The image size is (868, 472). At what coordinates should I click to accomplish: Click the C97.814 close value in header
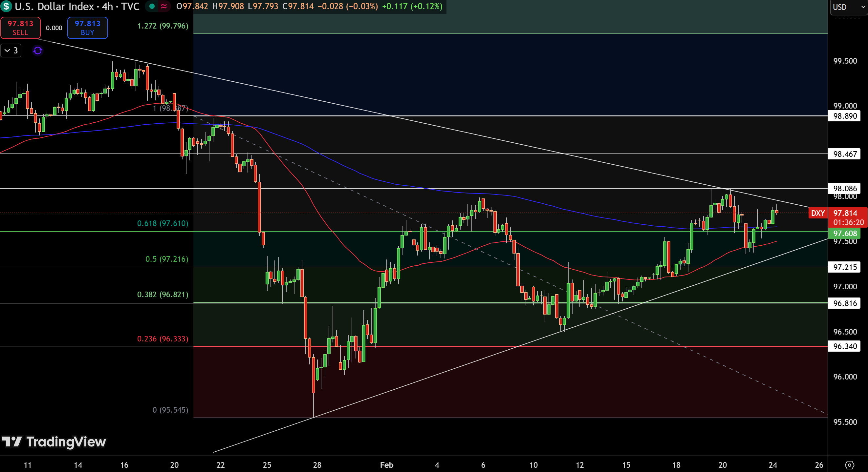tap(298, 7)
